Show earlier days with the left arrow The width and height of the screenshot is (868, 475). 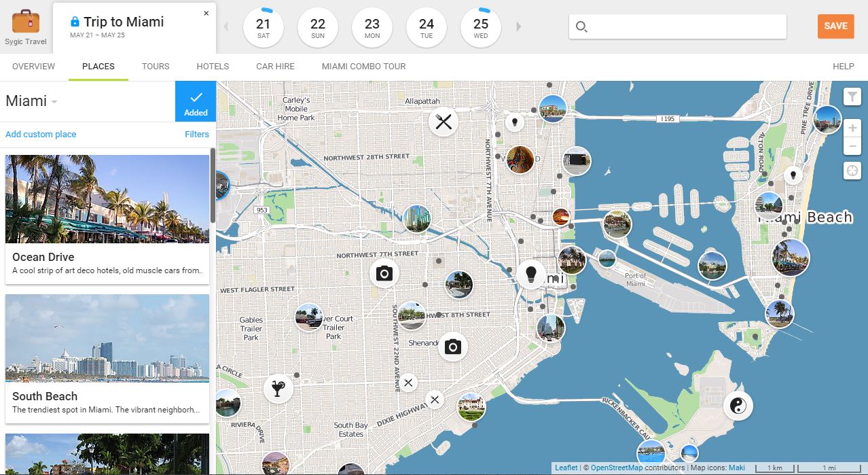click(x=226, y=27)
